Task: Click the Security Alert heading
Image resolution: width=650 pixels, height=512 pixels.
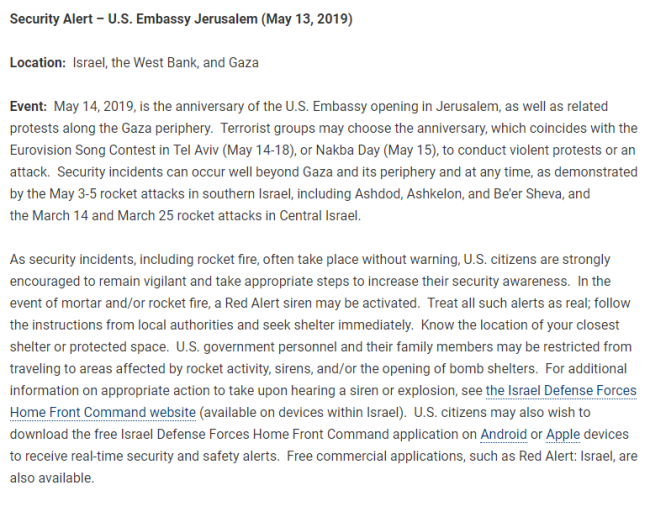Action: 180,19
